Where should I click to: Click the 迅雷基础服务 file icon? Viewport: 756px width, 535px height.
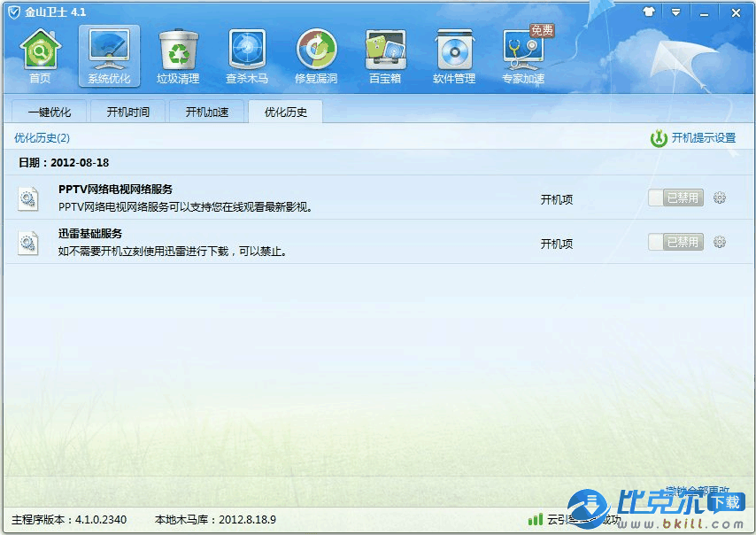point(28,243)
